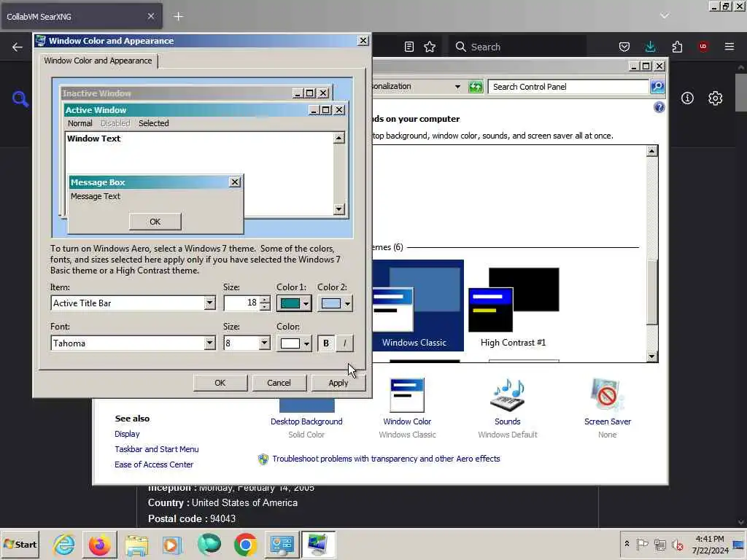Open File Explorer taskbar icon
747x560 pixels.
pyautogui.click(x=136, y=545)
